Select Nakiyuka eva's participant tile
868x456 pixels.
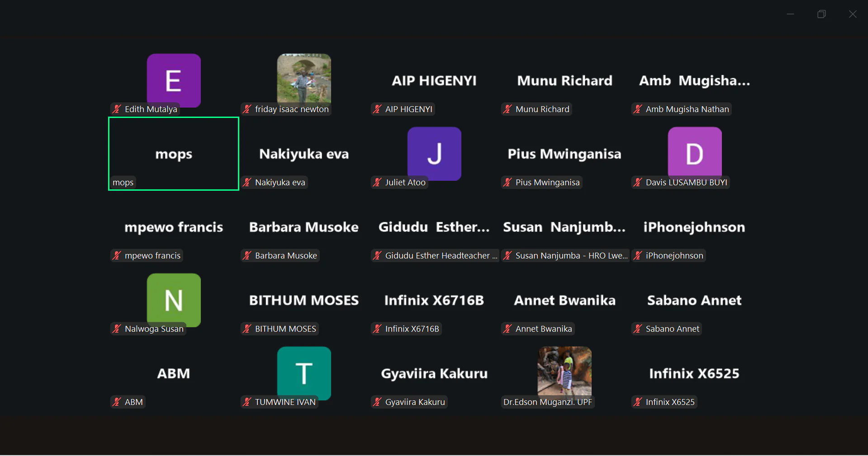304,154
